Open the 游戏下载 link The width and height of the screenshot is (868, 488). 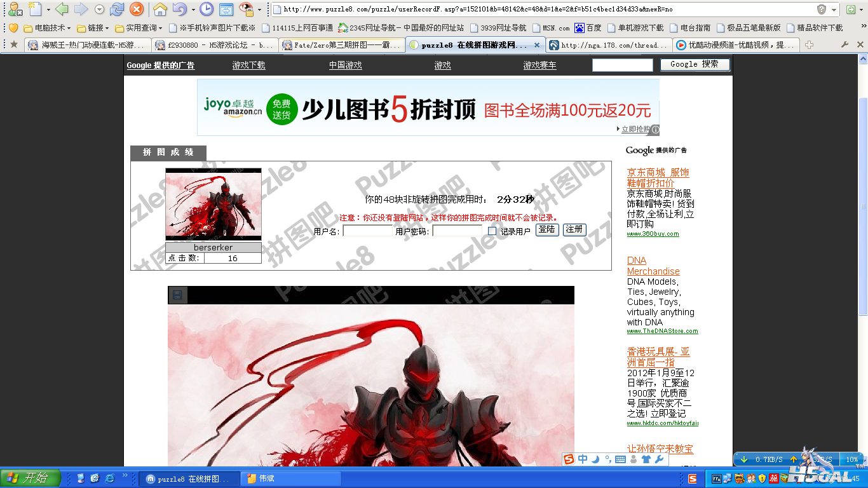[249, 65]
